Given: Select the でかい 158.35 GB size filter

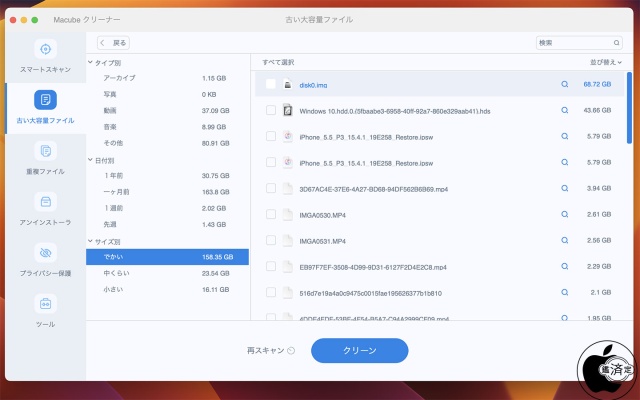Looking at the screenshot, I should [x=167, y=257].
